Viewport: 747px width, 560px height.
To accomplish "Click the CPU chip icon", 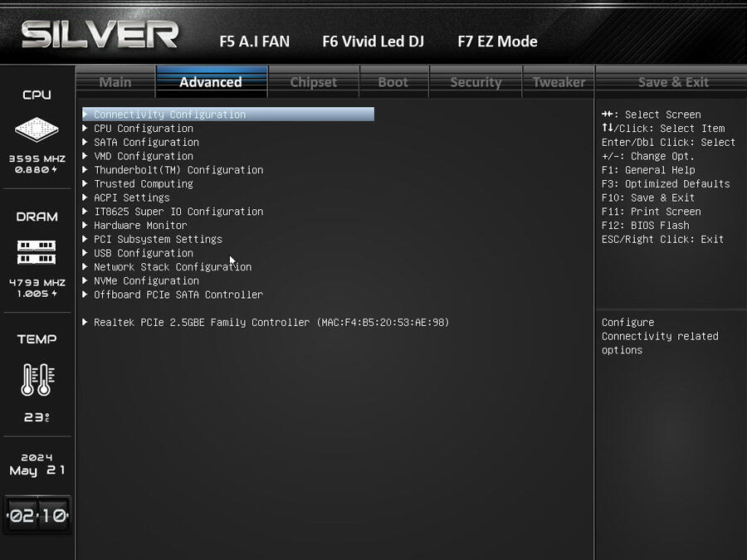I will click(x=37, y=129).
